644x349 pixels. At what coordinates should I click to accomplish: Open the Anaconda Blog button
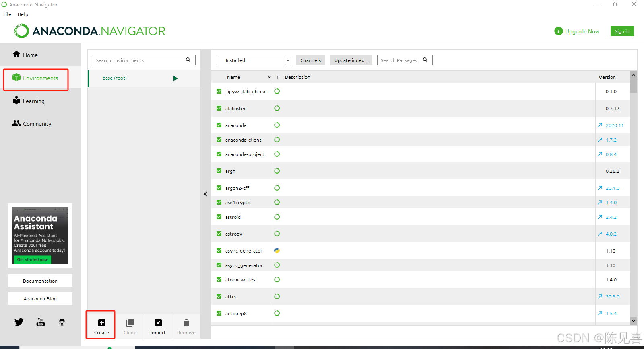pos(40,298)
